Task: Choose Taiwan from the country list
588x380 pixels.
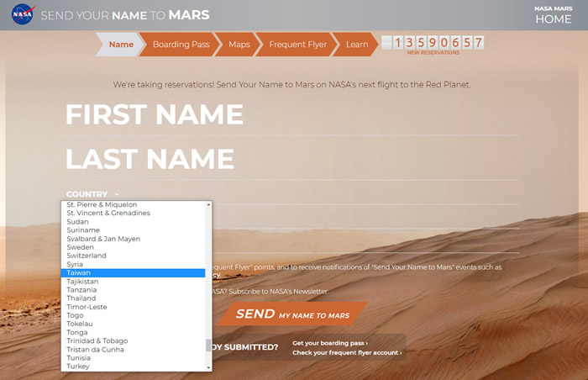Action: [133, 273]
